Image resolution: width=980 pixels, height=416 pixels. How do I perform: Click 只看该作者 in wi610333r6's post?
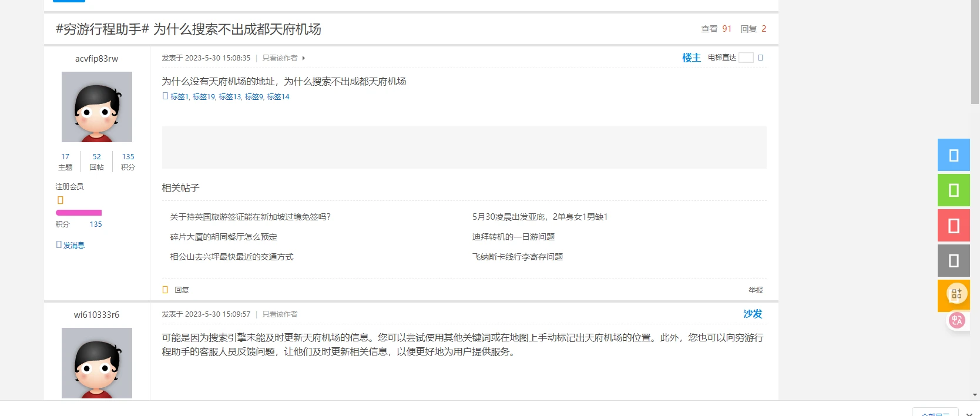point(280,314)
